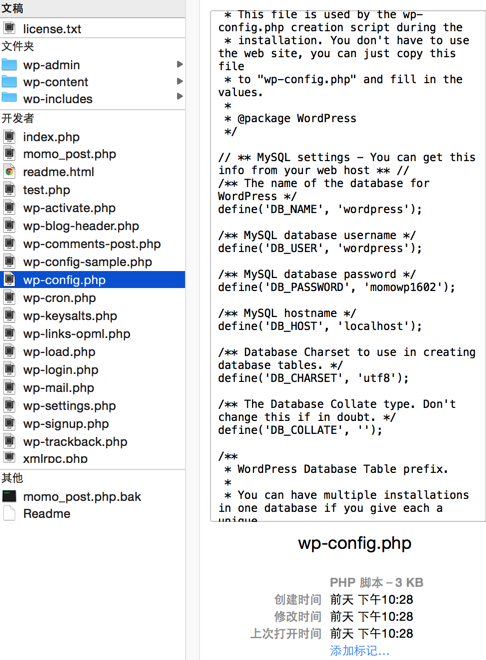Image resolution: width=486 pixels, height=660 pixels.
Task: Click the 添加标记… link
Action: point(359,651)
